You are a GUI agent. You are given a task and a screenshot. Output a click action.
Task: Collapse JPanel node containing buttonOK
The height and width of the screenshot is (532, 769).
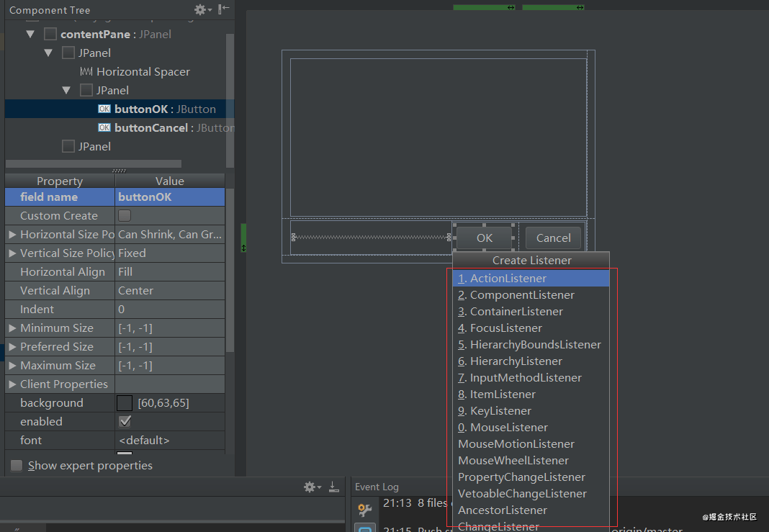(66, 90)
